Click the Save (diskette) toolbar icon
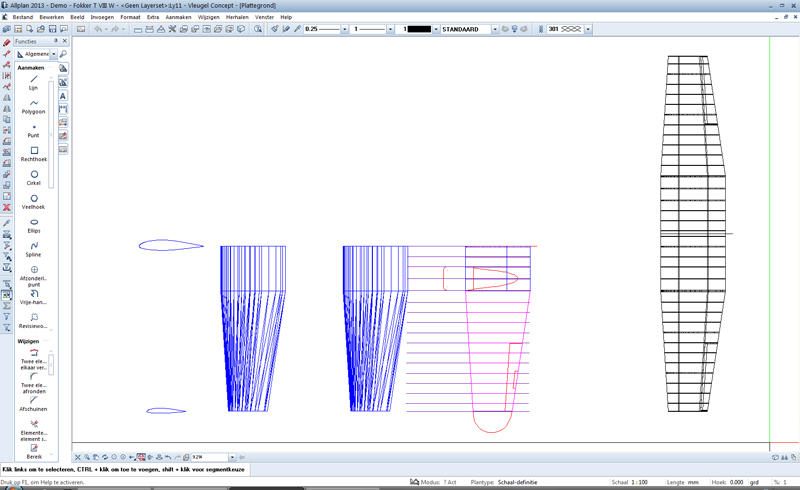This screenshot has width=800, height=490. (52, 29)
